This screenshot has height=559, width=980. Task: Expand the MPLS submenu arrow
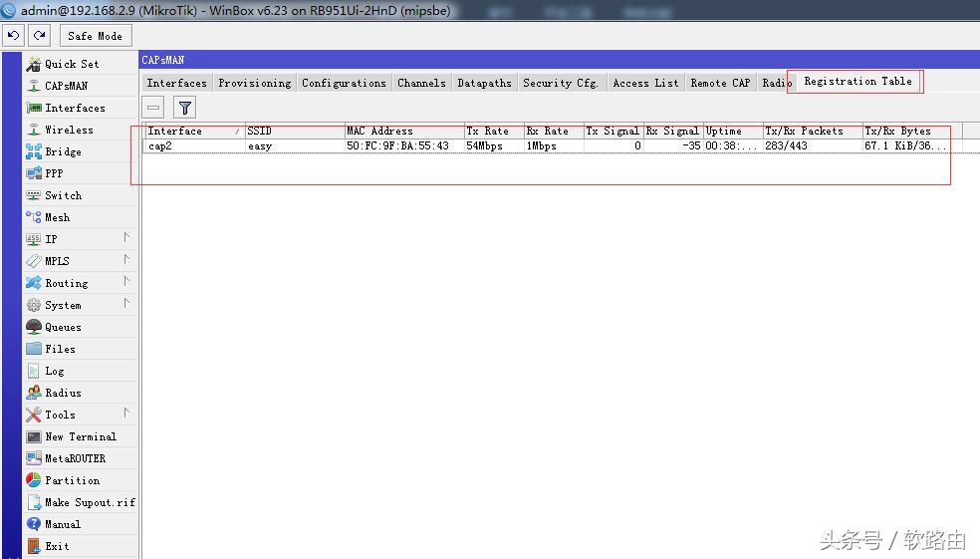point(126,259)
